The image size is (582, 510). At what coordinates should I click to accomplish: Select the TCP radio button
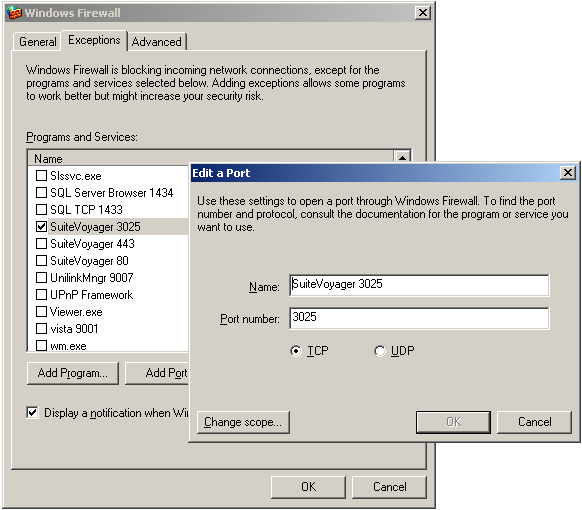(296, 351)
